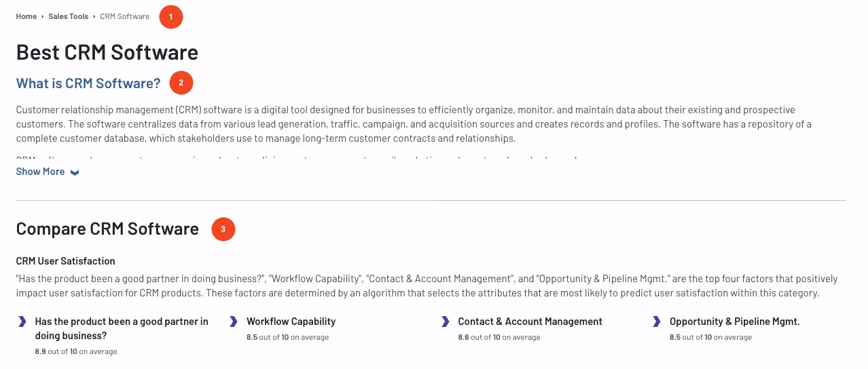Expand the description with Show More

tap(41, 172)
